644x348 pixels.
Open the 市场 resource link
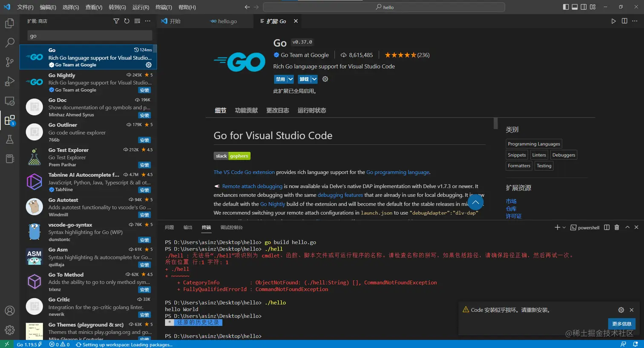coord(511,201)
